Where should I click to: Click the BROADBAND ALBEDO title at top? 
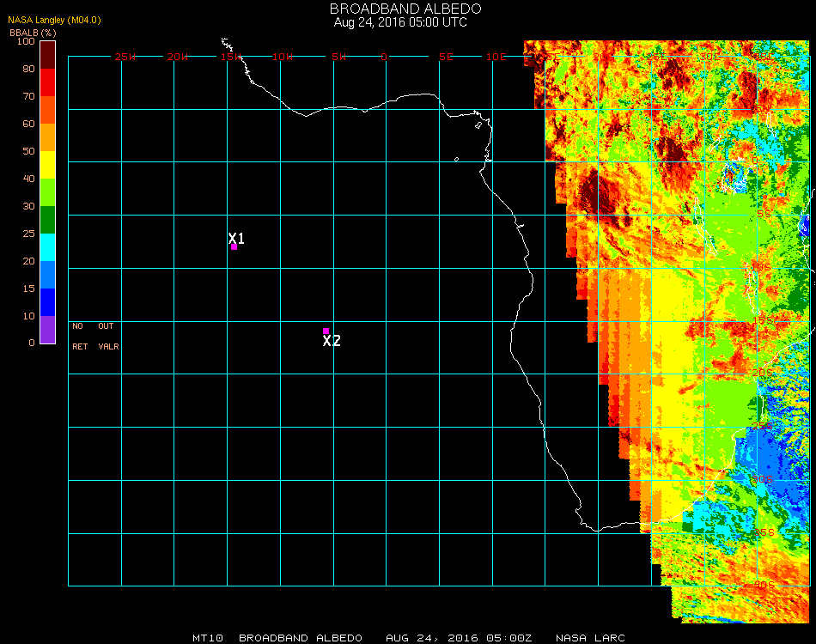click(x=400, y=9)
